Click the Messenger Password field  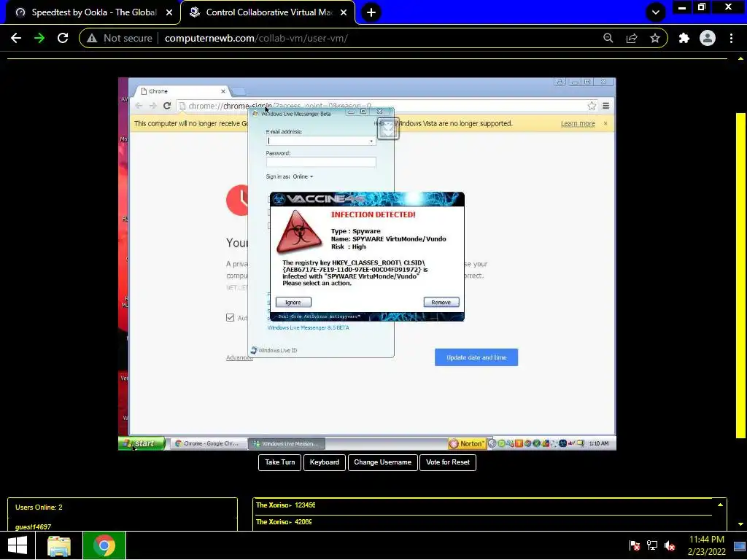pos(321,163)
